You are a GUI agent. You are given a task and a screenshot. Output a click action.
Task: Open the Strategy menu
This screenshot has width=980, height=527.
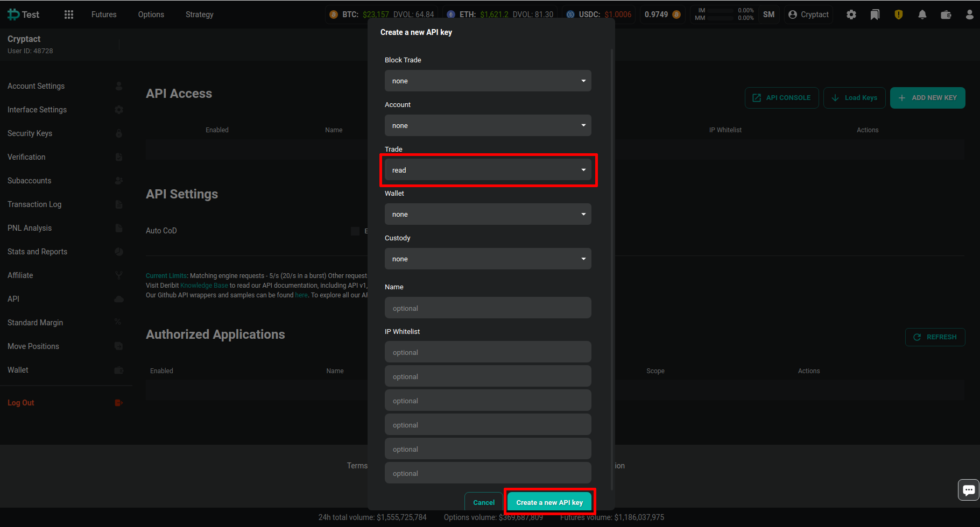pos(200,15)
